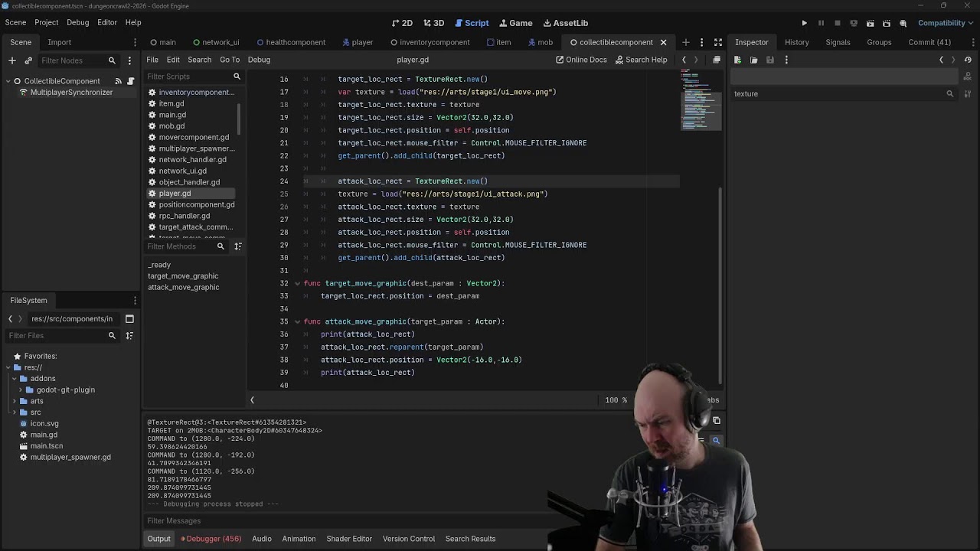Collapse the addons folder
Image resolution: width=980 pixels, height=551 pixels.
(15, 379)
